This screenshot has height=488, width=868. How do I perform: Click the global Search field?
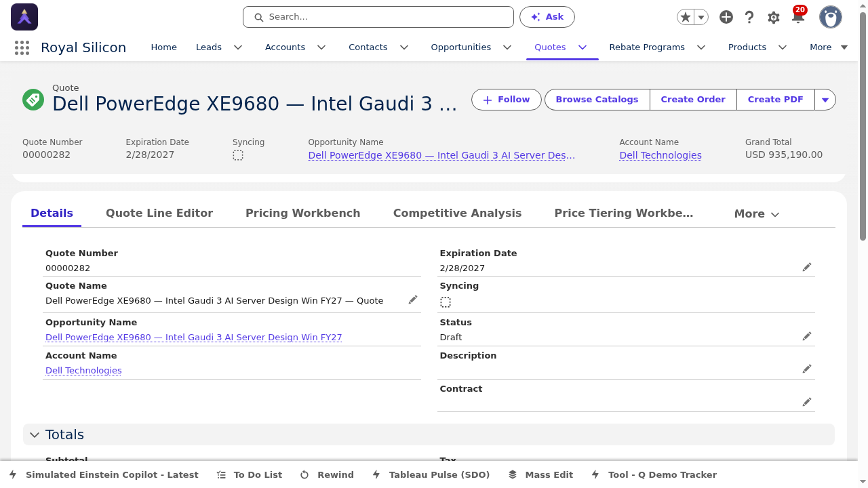click(x=378, y=17)
